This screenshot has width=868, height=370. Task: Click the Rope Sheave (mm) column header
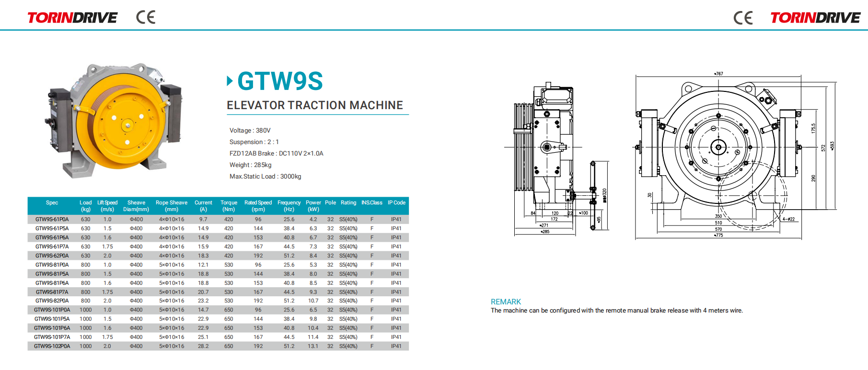(x=172, y=206)
